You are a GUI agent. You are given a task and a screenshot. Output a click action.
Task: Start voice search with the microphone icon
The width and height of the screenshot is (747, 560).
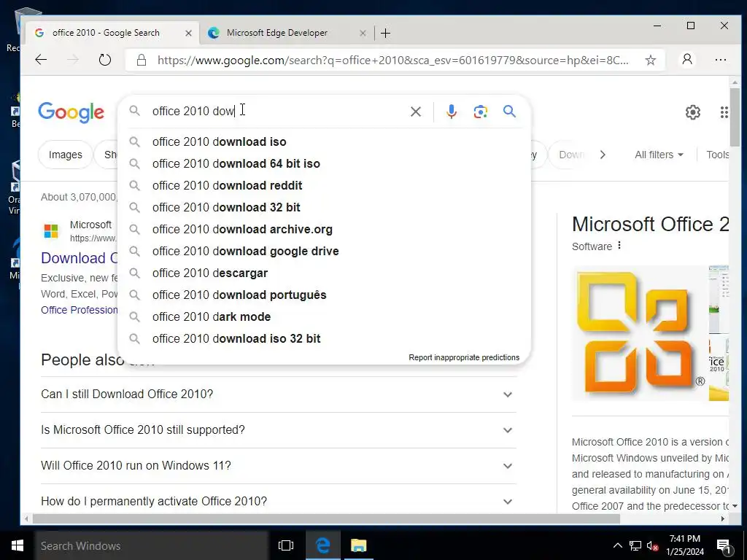click(x=451, y=112)
